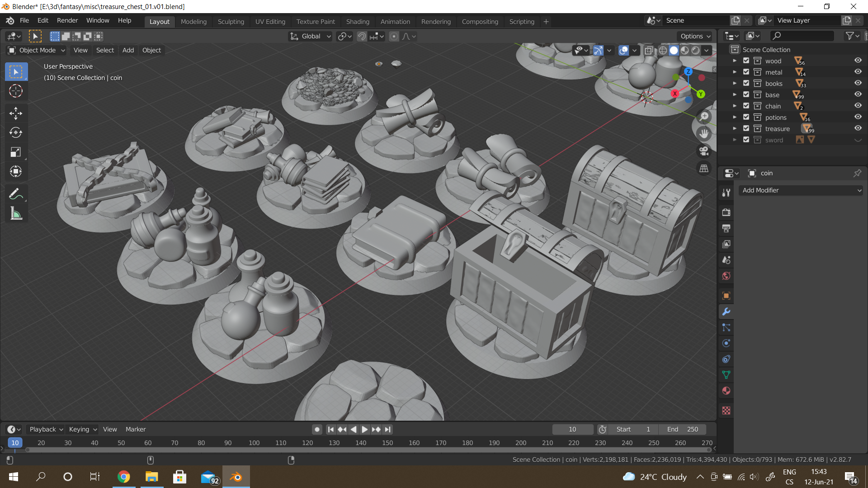Open the viewport Options popover

click(695, 36)
